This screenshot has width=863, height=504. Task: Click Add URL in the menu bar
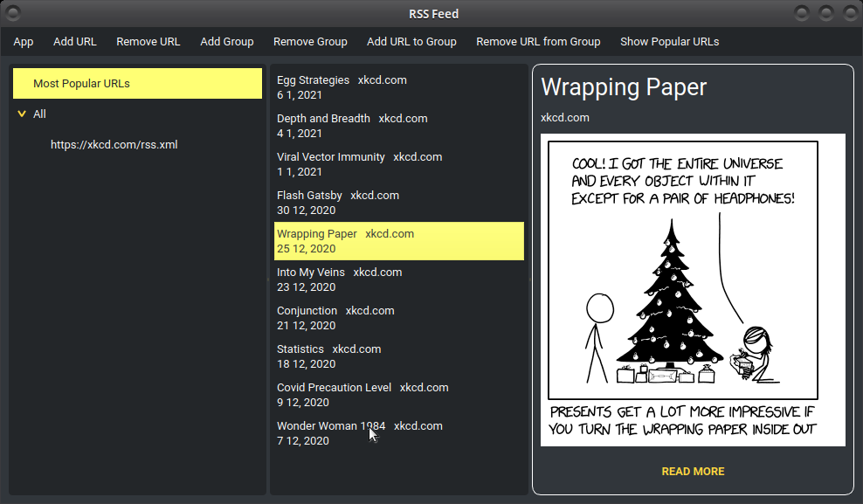75,42
